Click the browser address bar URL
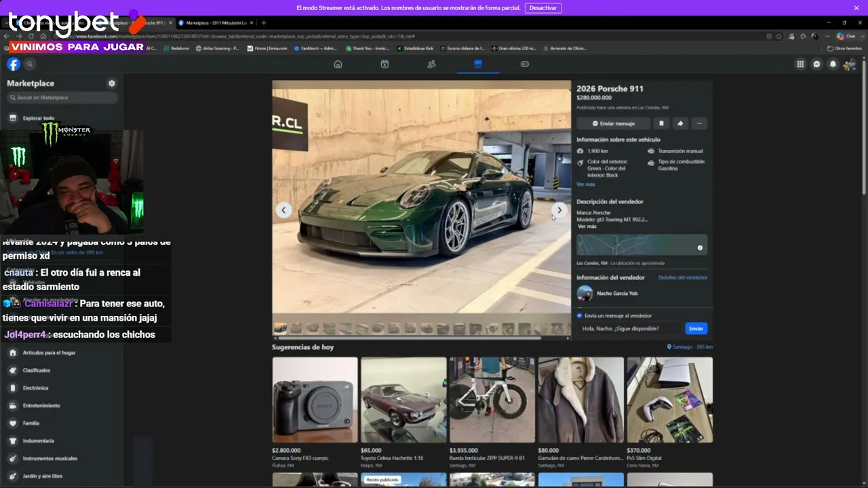This screenshot has width=868, height=488. (x=244, y=36)
